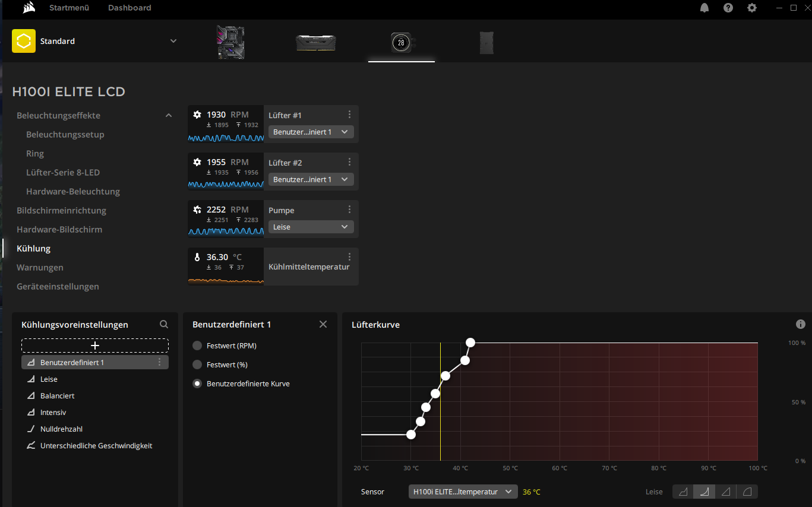812x507 pixels.
Task: Open Hardware-Bildschirm section
Action: click(59, 229)
